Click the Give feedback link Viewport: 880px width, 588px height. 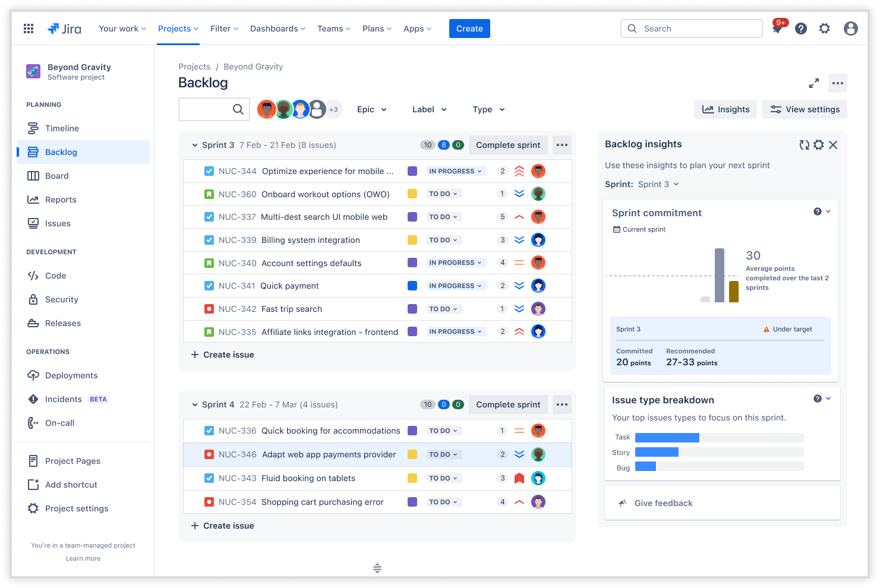coord(663,503)
